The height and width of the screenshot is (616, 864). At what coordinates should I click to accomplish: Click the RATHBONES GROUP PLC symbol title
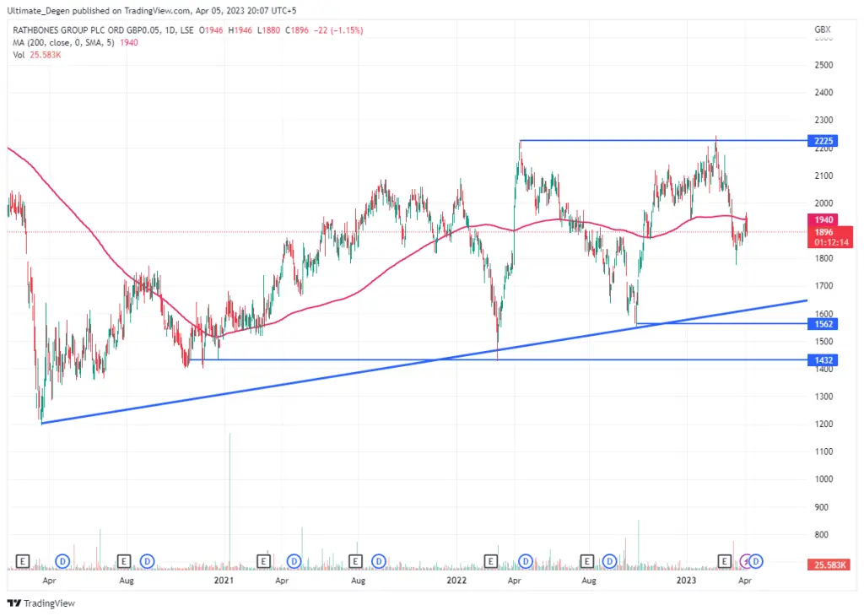(103, 30)
